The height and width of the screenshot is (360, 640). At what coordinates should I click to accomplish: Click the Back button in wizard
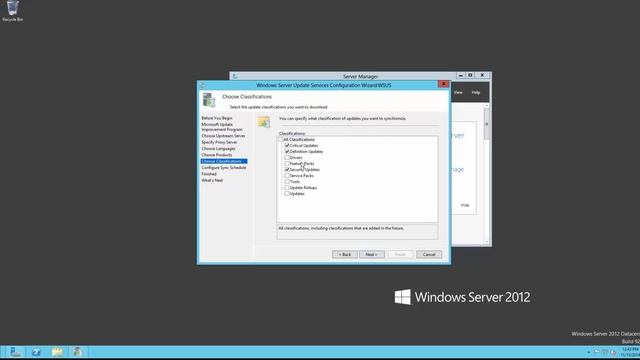tap(345, 254)
